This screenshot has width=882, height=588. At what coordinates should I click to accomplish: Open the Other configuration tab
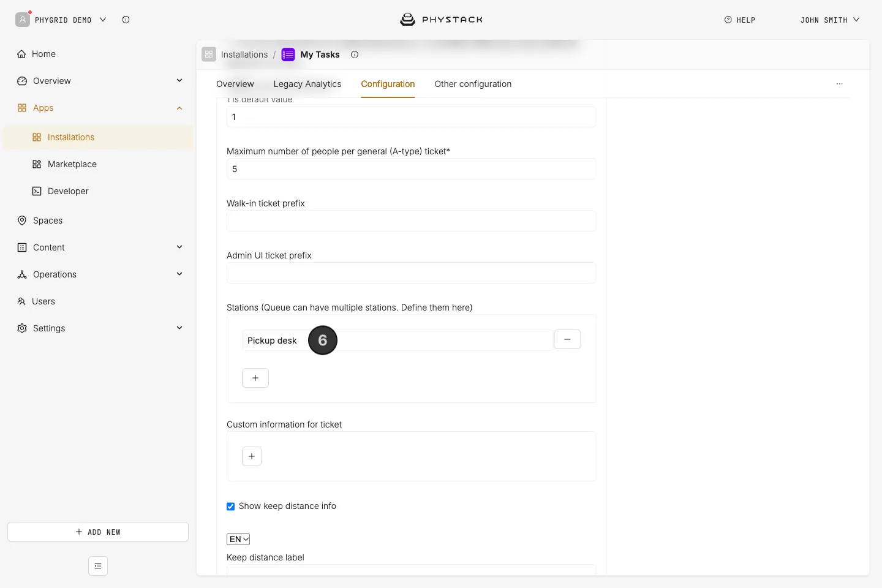[473, 84]
